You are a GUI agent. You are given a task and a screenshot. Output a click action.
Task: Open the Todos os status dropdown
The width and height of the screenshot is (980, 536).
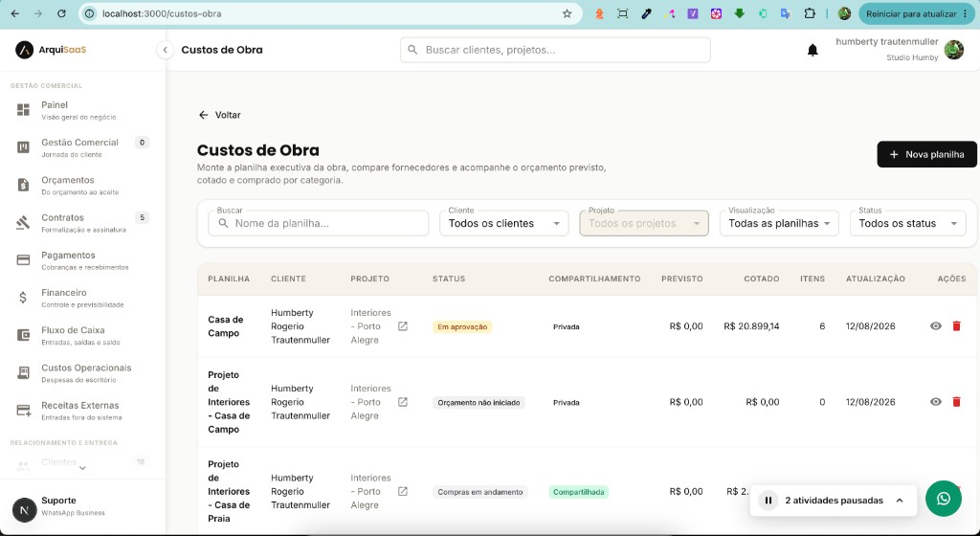click(907, 223)
